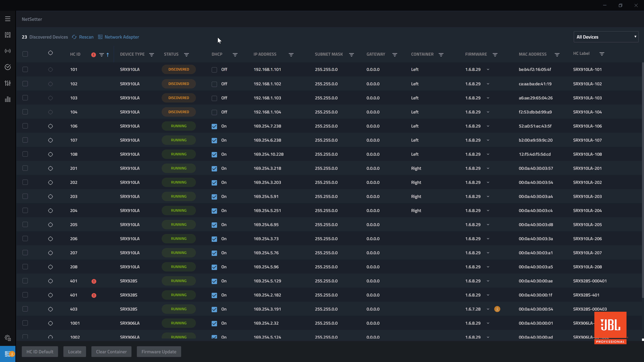Click the Right container cell of device 204
This screenshot has height=362, width=644.
tap(416, 211)
